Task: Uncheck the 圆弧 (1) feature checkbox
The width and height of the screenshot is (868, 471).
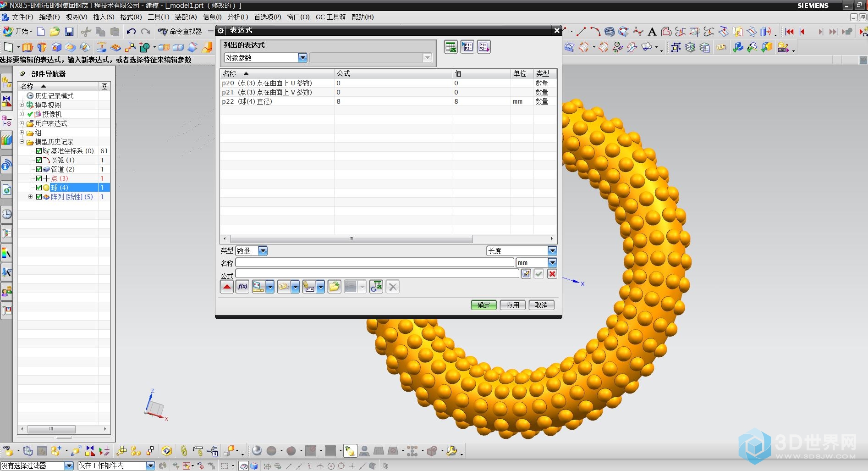Action: point(39,160)
